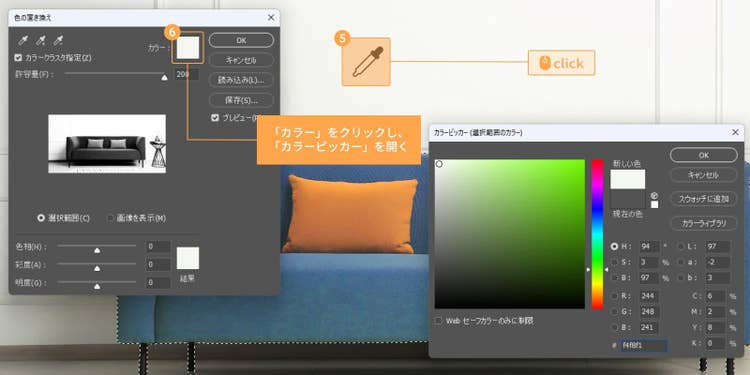Image resolution: width=750 pixels, height=375 pixels.
Task: Click the 明度(G) slider handle
Action: point(97,286)
